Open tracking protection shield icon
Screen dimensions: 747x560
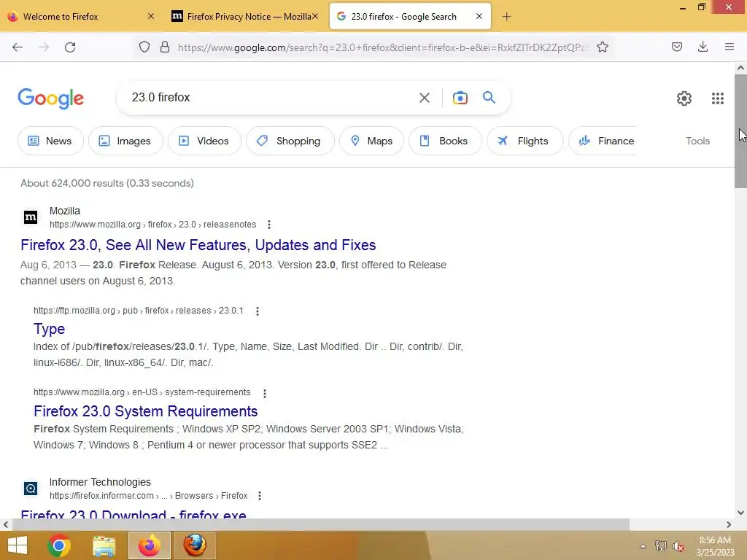(x=144, y=47)
